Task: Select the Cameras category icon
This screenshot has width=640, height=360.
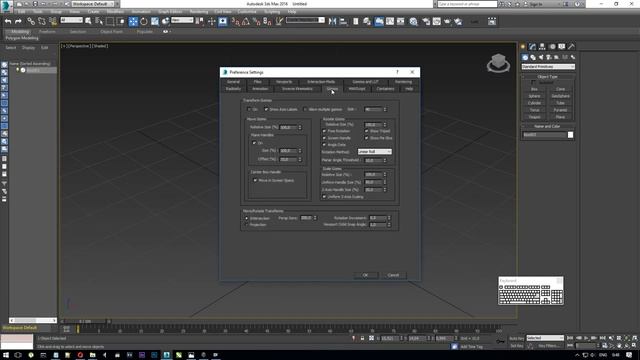Action: pyautogui.click(x=549, y=57)
